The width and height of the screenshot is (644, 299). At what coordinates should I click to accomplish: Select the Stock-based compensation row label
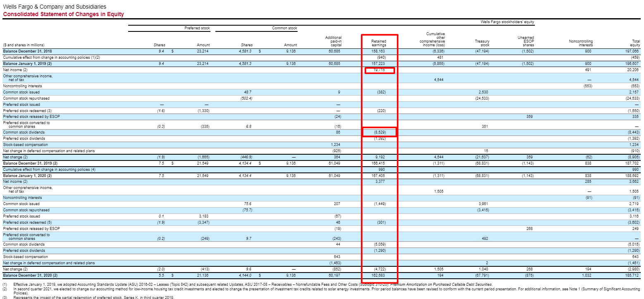click(27, 145)
